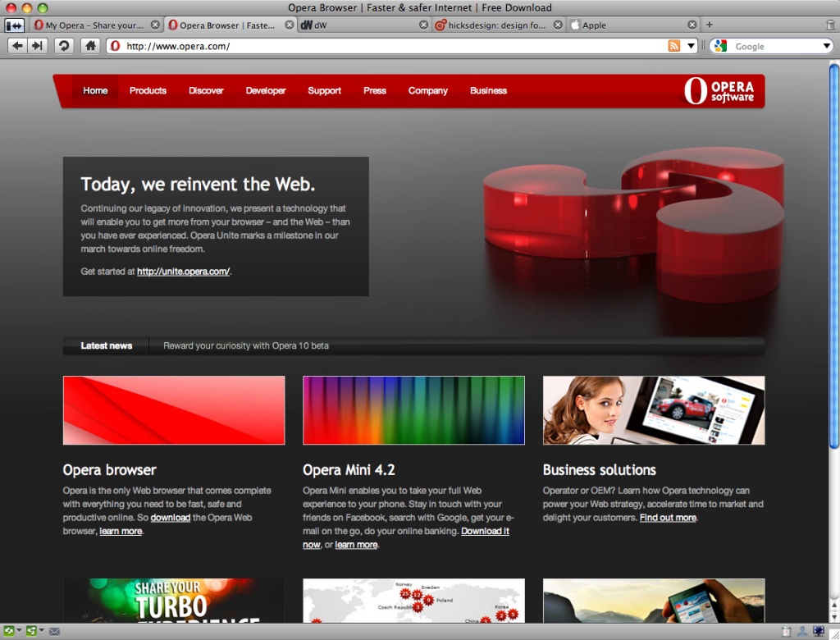Click the vertical scrollbar thumb
The width and height of the screenshot is (840, 640).
834,256
